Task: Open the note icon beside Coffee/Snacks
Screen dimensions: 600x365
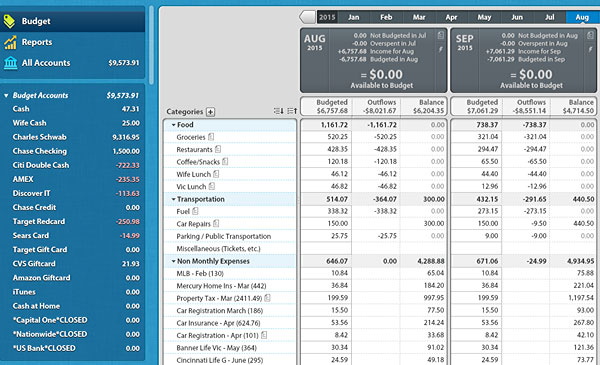Action: (225, 161)
